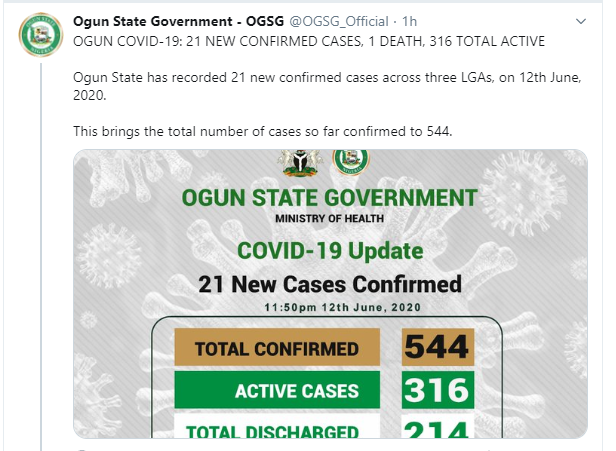This screenshot has height=451, width=616.
Task: Click the 544 number box
Action: click(438, 347)
